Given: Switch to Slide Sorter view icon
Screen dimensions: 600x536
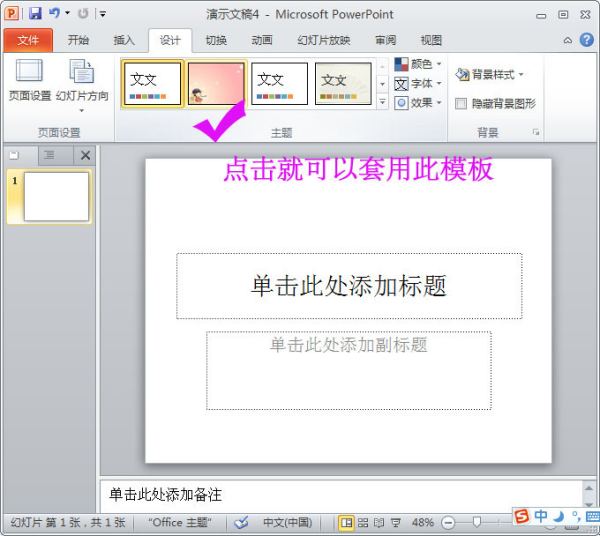Looking at the screenshot, I should [x=363, y=522].
